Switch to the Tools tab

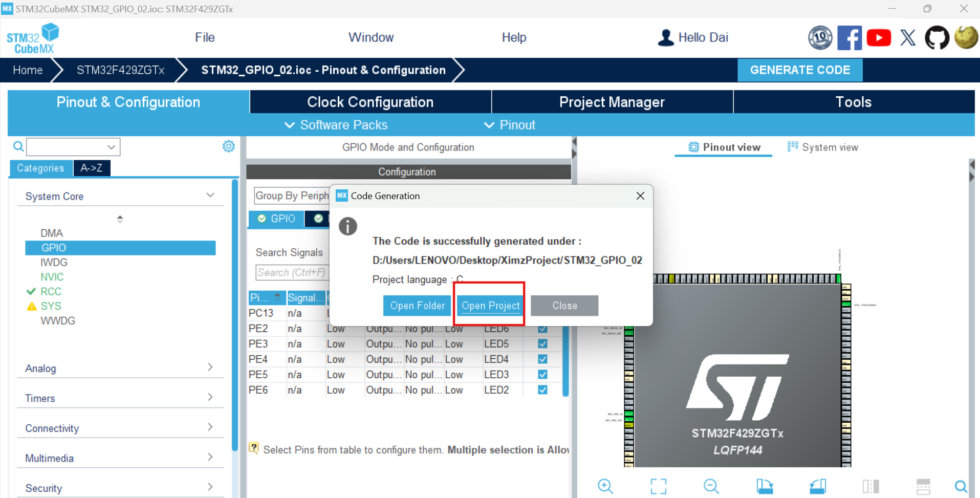point(854,102)
